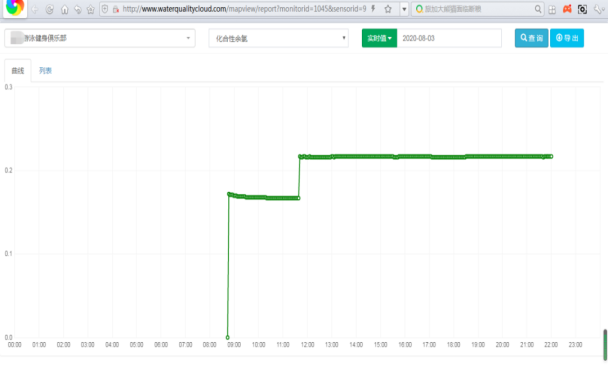Switch to the 列表 tab

point(45,70)
